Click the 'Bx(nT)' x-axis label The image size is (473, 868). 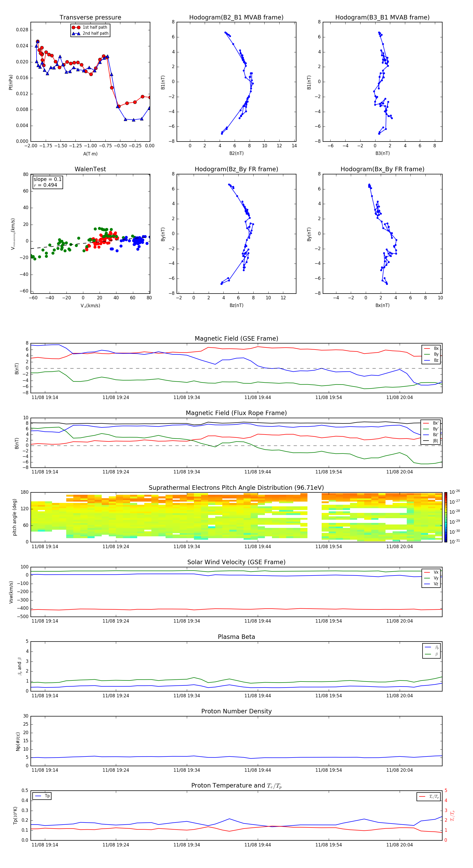click(382, 305)
